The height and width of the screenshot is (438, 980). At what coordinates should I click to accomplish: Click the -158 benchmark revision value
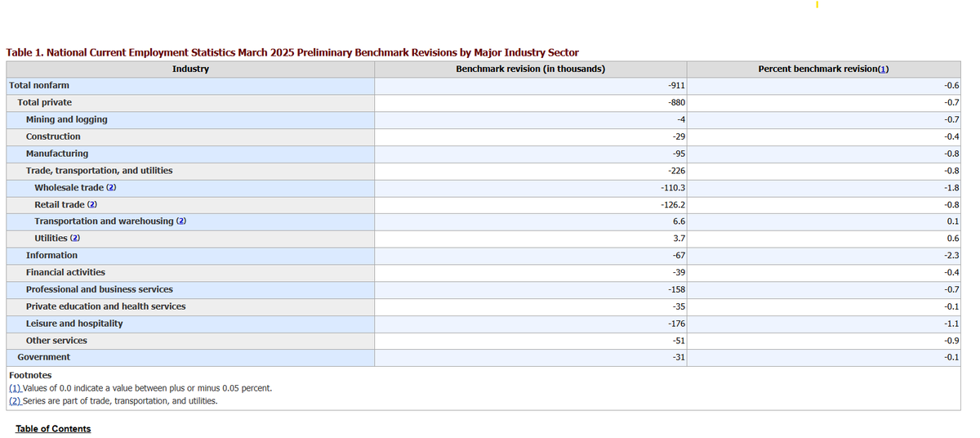[x=677, y=290]
